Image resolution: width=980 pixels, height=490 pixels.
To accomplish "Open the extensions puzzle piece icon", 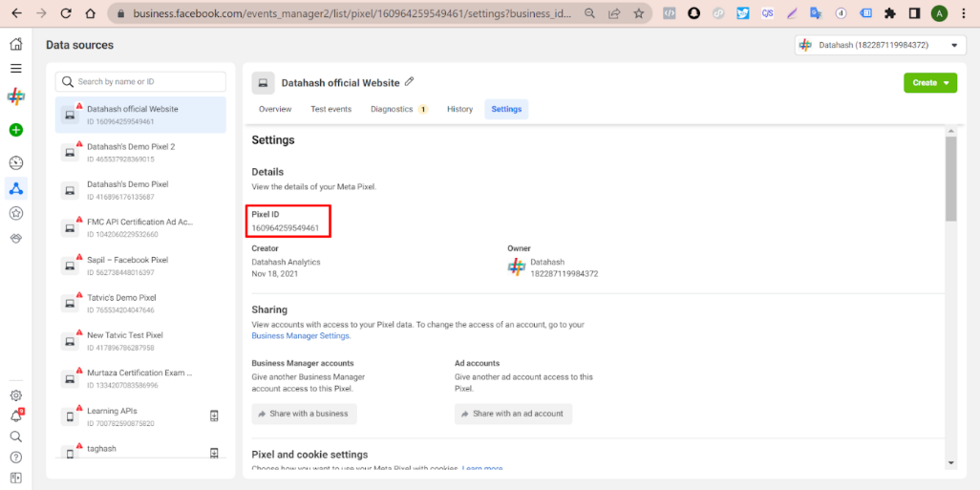I will 890,13.
